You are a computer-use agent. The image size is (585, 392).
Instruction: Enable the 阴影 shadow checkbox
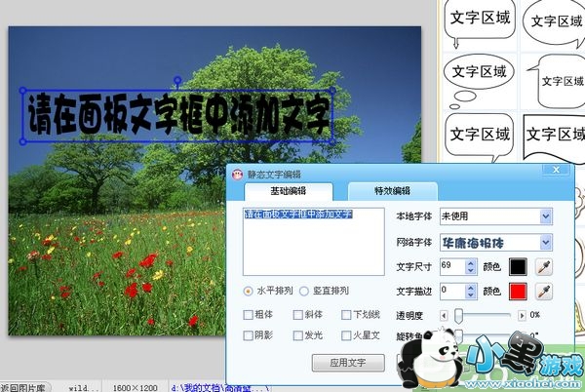pos(248,335)
